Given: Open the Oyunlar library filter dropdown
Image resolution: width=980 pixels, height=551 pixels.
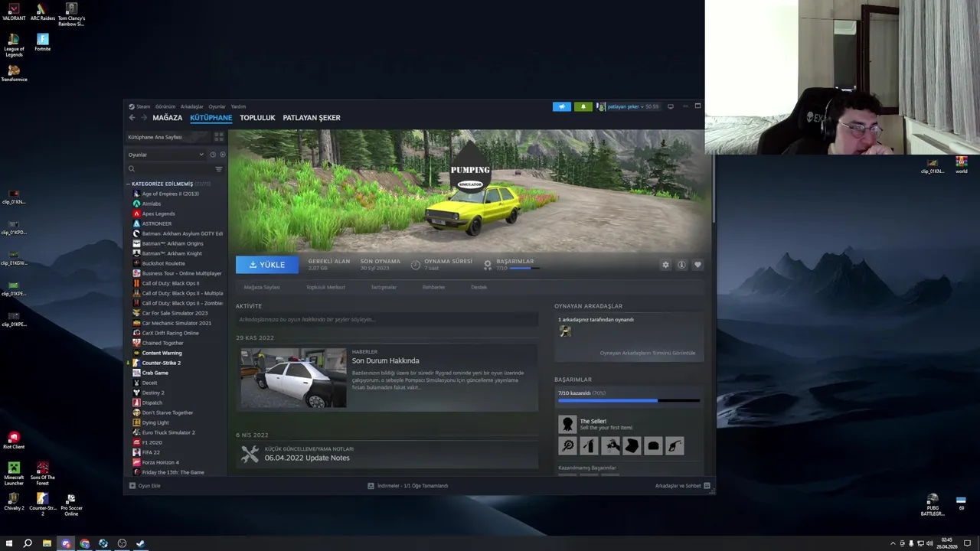Looking at the screenshot, I should click(165, 155).
